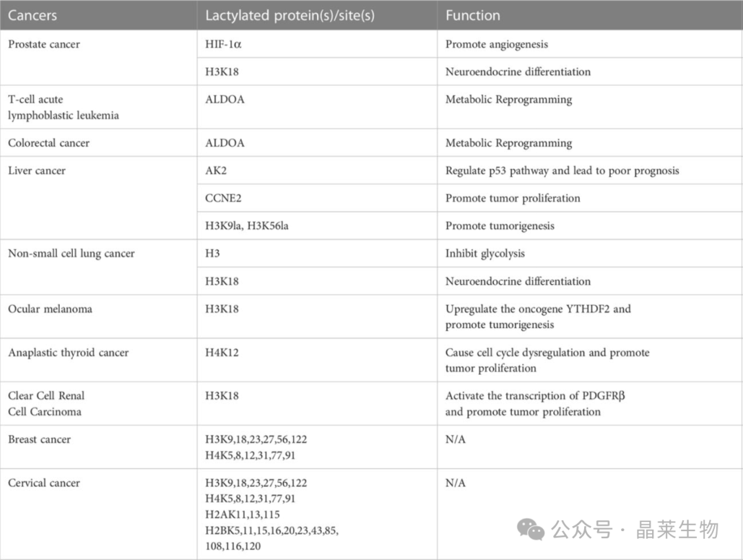Click the "Cancers" column header
This screenshot has height=560, width=743.
(x=32, y=15)
